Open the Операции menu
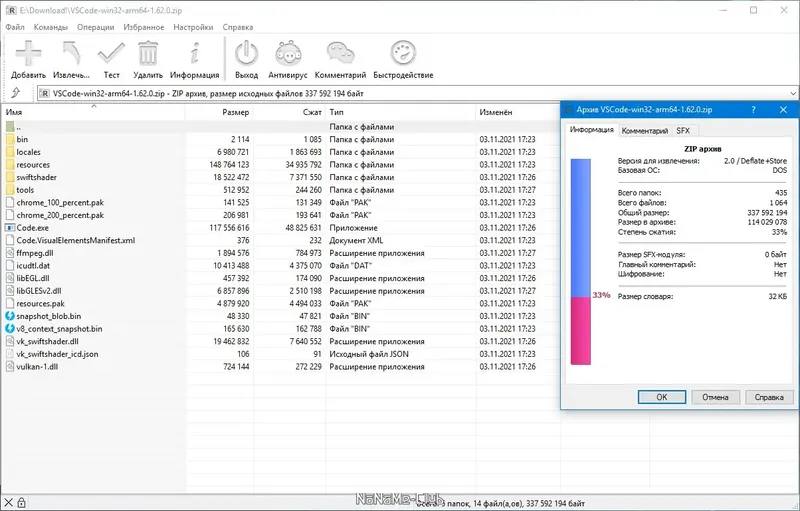The height and width of the screenshot is (511, 800). click(95, 27)
